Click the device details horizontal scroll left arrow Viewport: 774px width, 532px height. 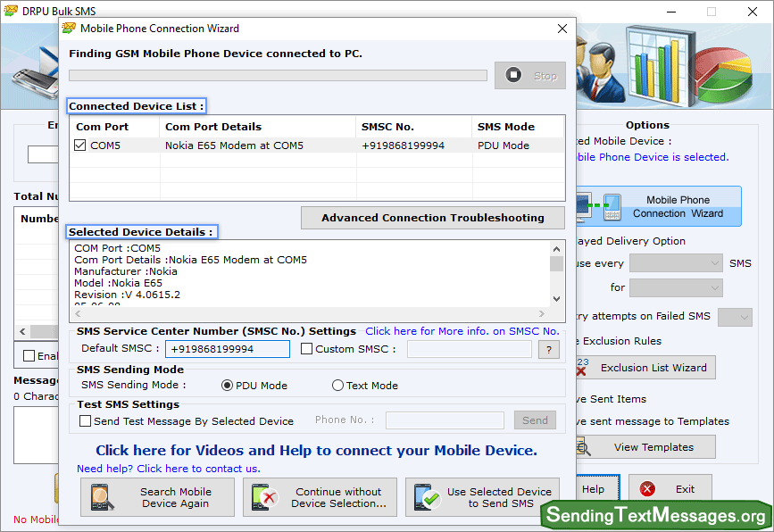tap(78, 314)
